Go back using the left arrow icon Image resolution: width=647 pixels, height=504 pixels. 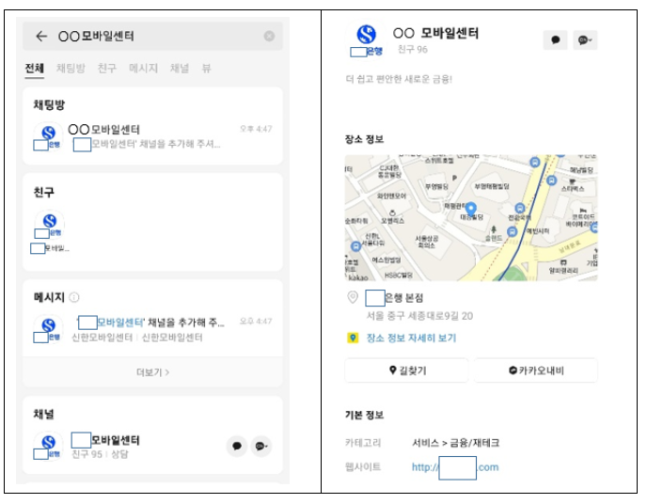pos(41,36)
